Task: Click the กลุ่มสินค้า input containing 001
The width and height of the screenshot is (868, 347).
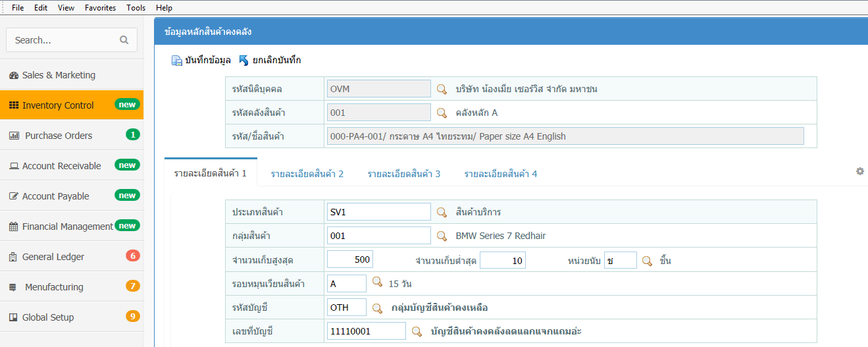Action: click(378, 236)
